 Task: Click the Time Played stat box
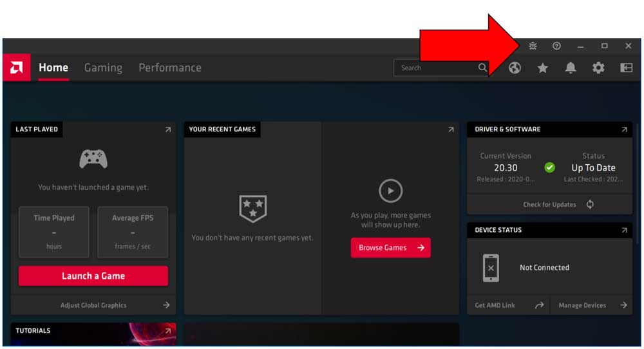click(54, 232)
